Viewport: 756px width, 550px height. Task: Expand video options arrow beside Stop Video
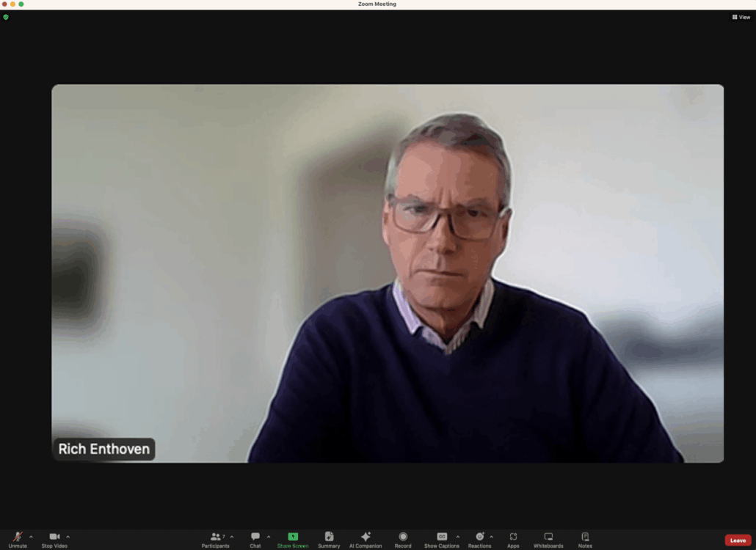[x=68, y=537]
